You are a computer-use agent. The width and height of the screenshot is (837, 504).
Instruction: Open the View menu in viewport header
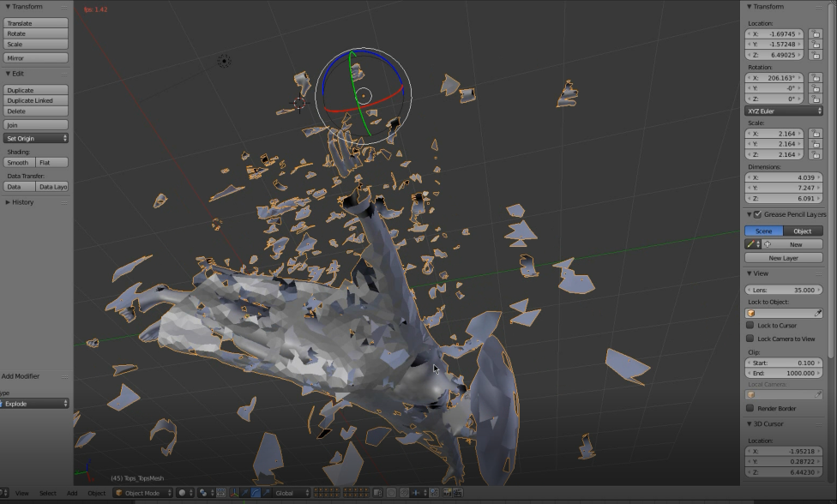(22, 493)
